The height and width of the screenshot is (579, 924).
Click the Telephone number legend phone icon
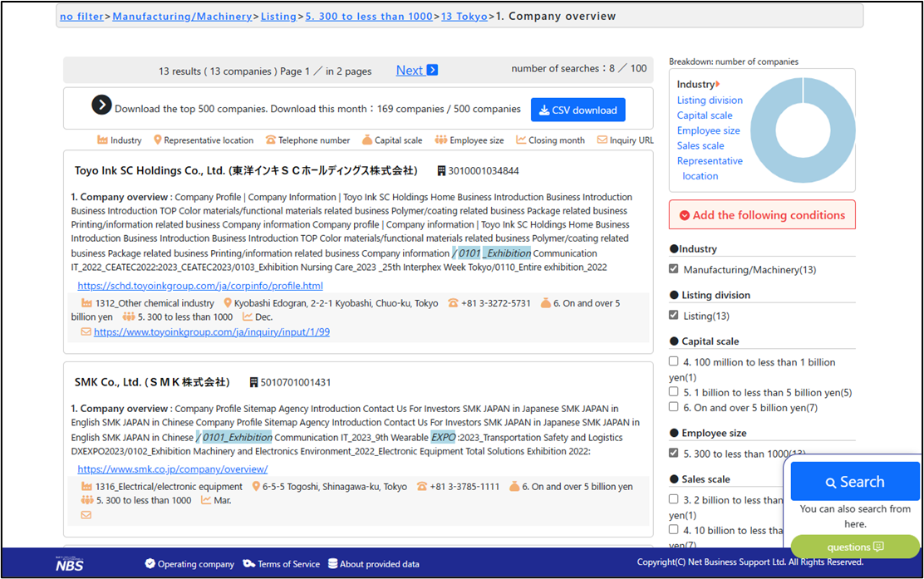click(271, 140)
